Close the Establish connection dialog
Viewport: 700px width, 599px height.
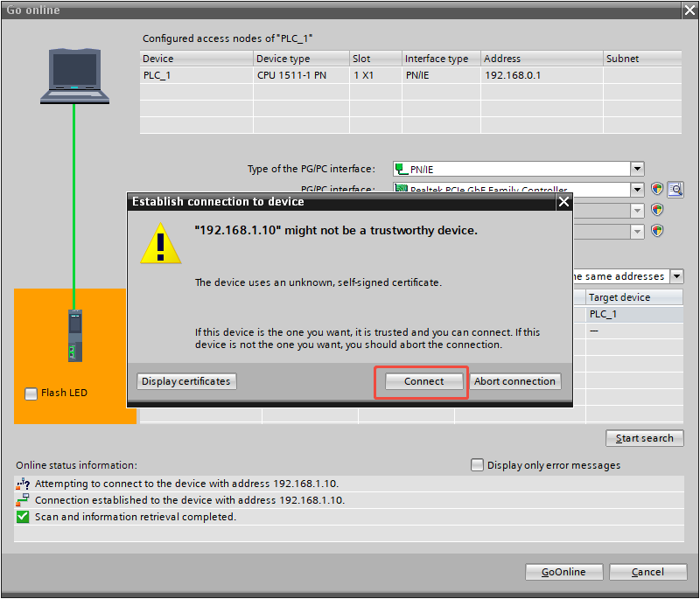[563, 202]
